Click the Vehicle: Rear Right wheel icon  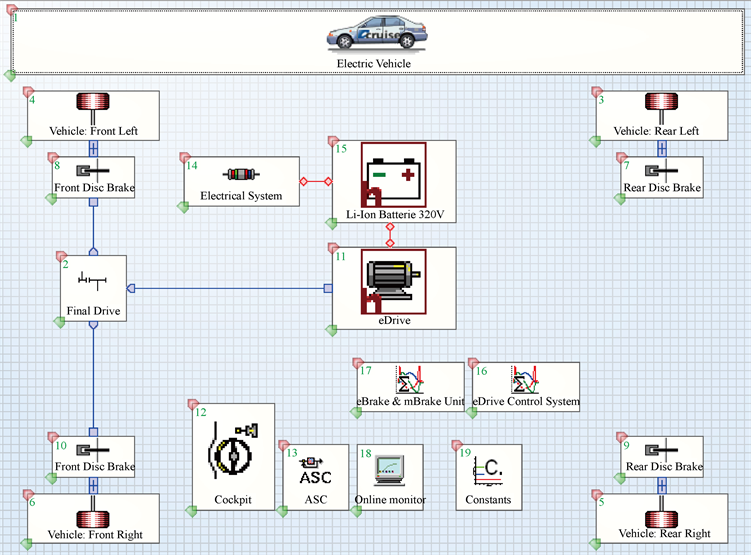pos(661,518)
